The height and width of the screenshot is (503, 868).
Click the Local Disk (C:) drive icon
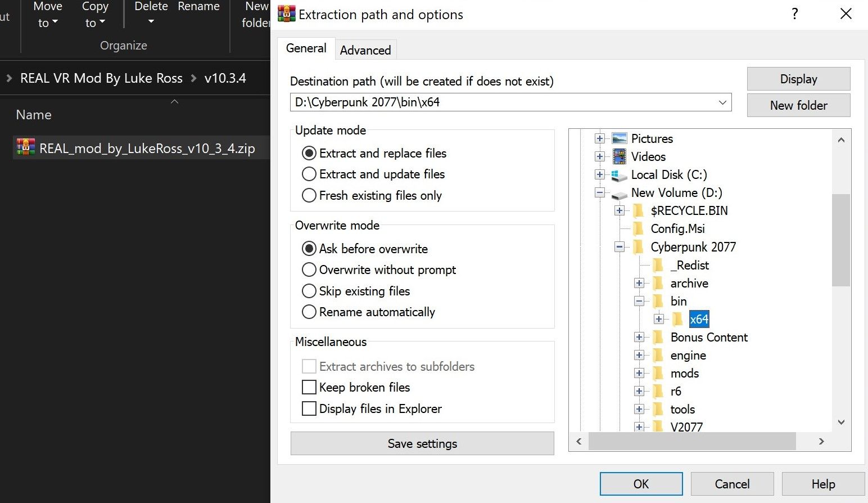619,175
